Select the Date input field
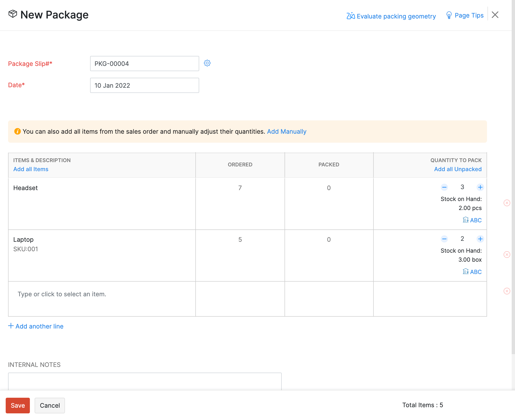The width and height of the screenshot is (515, 420). pos(145,85)
